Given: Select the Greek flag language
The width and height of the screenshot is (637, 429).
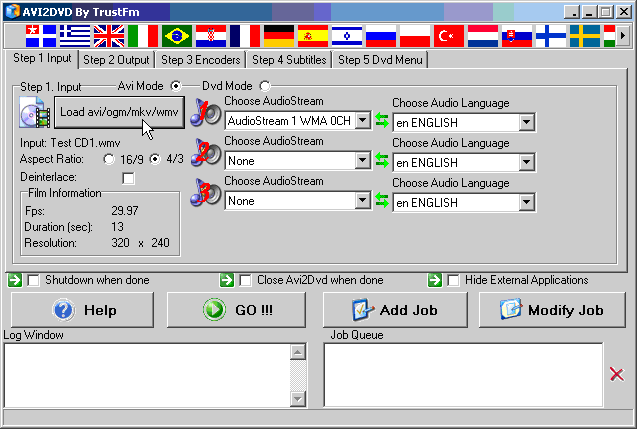Looking at the screenshot, I should pyautogui.click(x=75, y=36).
